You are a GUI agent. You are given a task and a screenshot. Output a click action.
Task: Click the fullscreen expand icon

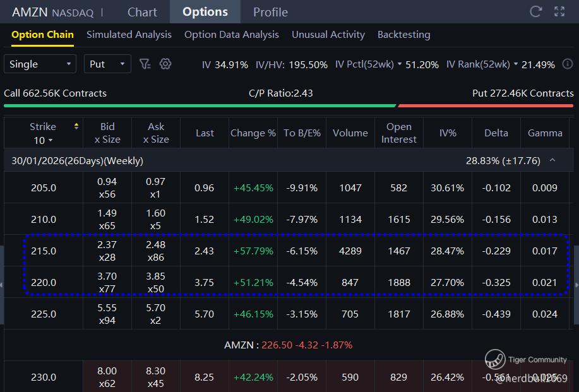(x=559, y=11)
